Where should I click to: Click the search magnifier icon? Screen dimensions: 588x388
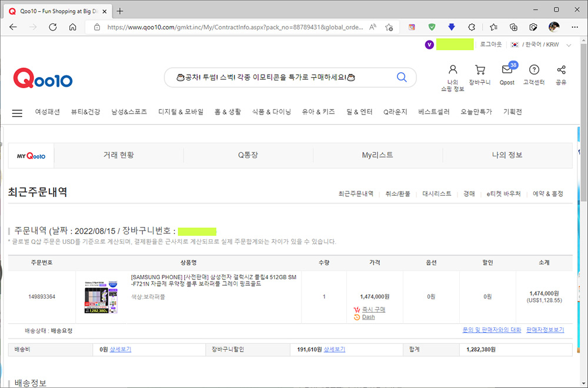click(x=402, y=77)
